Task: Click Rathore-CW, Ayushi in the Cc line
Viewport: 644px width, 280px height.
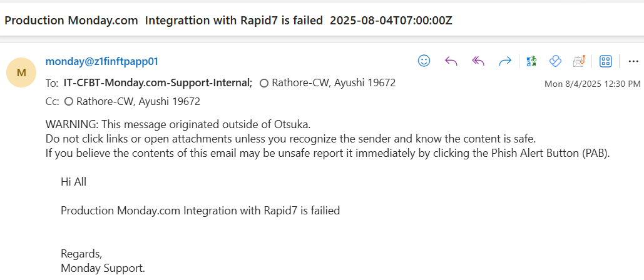Action: click(x=138, y=101)
